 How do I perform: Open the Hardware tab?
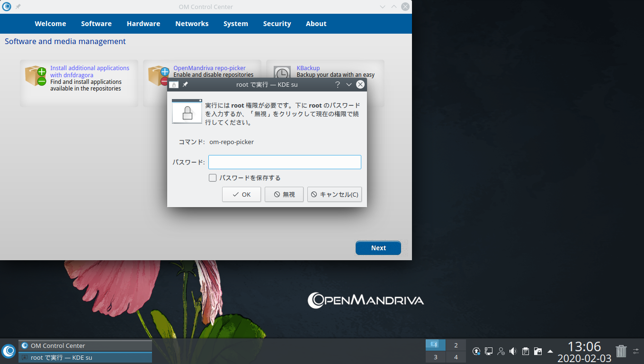tap(143, 24)
